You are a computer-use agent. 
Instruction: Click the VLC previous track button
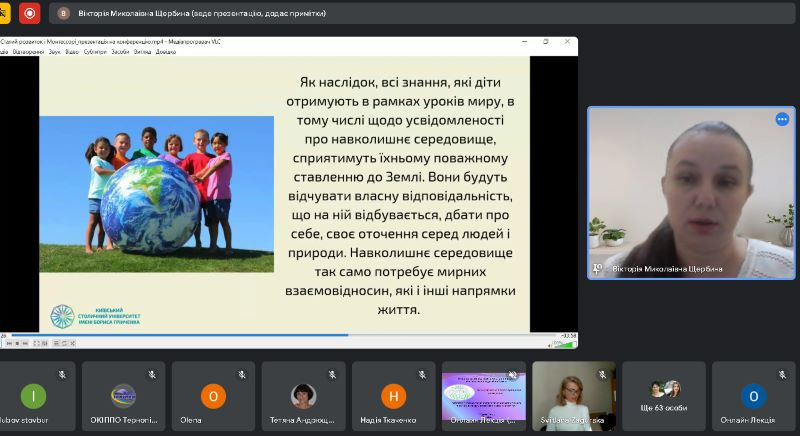tap(9, 343)
